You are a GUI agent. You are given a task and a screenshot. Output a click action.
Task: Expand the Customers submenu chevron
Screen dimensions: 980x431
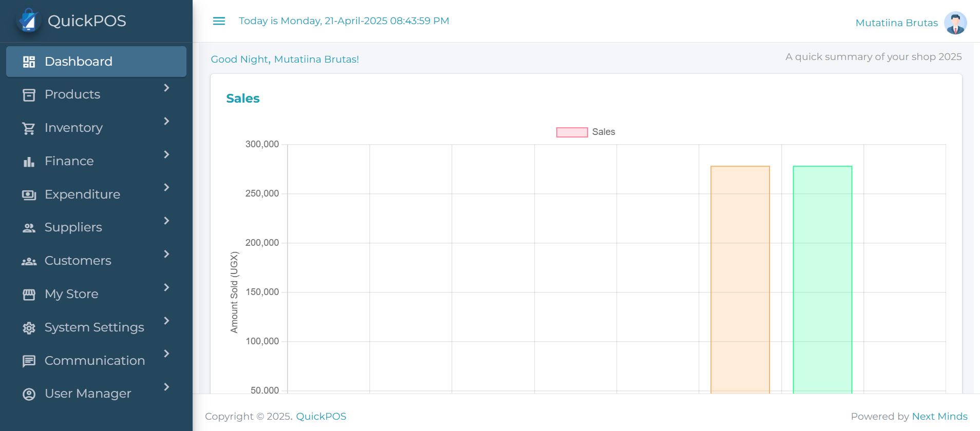click(166, 254)
